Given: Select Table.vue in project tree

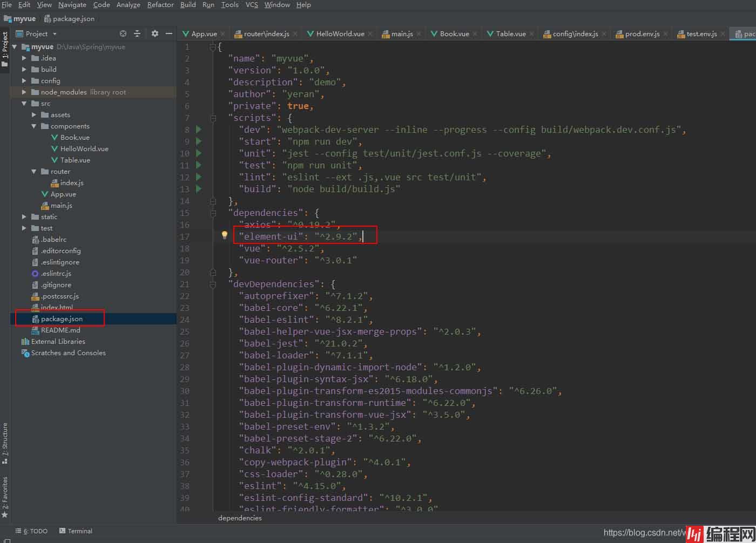Looking at the screenshot, I should pos(70,160).
